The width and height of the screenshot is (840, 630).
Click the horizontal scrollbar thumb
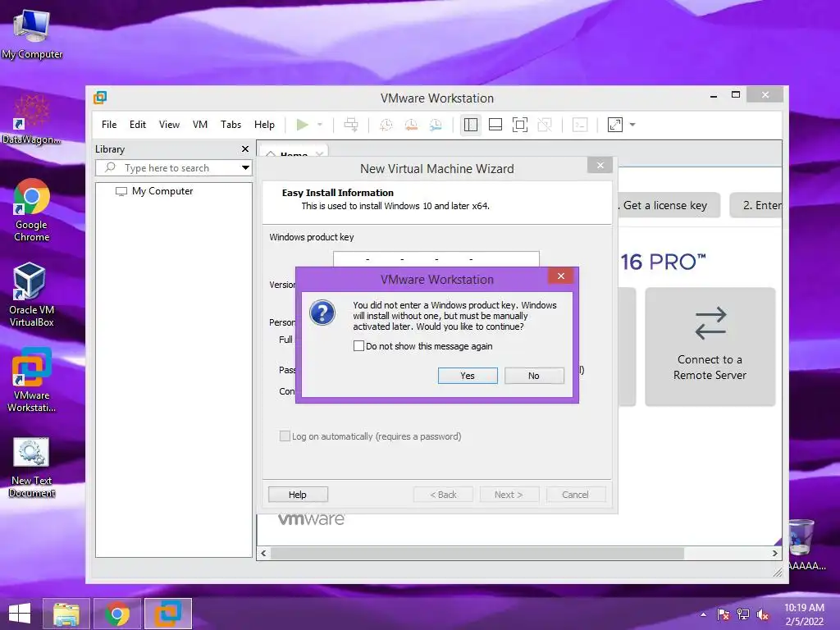(x=477, y=554)
